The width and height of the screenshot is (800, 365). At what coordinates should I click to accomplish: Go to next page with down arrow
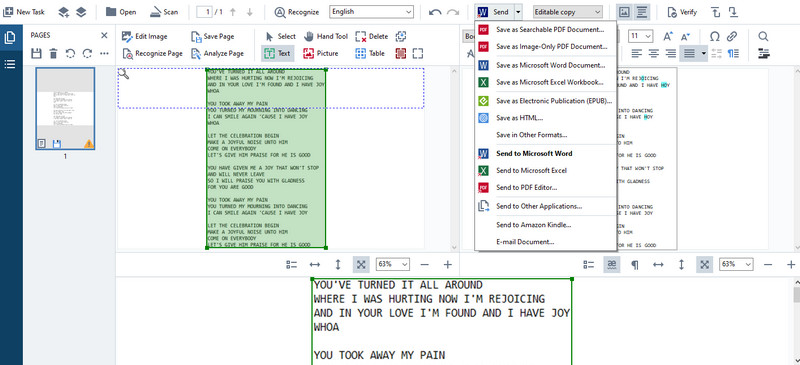pos(249,12)
